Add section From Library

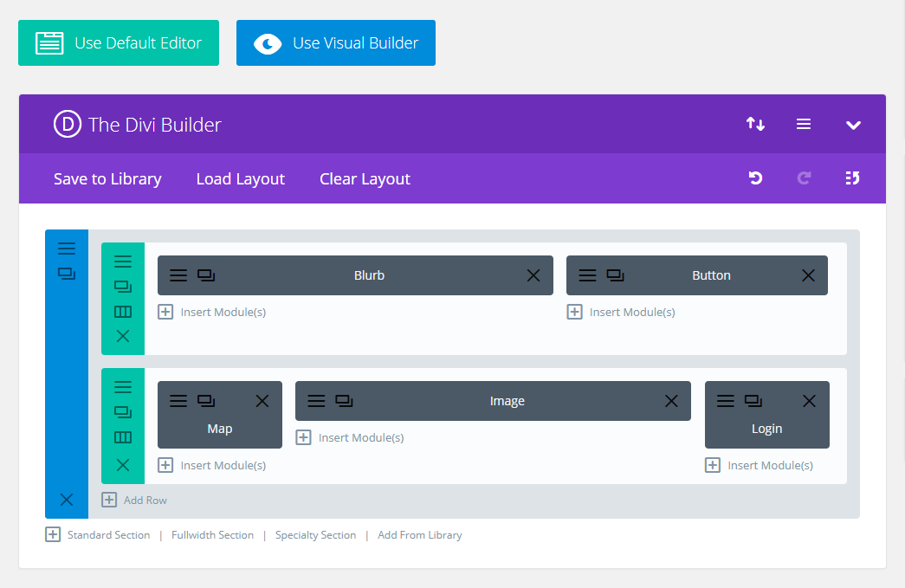click(x=420, y=535)
